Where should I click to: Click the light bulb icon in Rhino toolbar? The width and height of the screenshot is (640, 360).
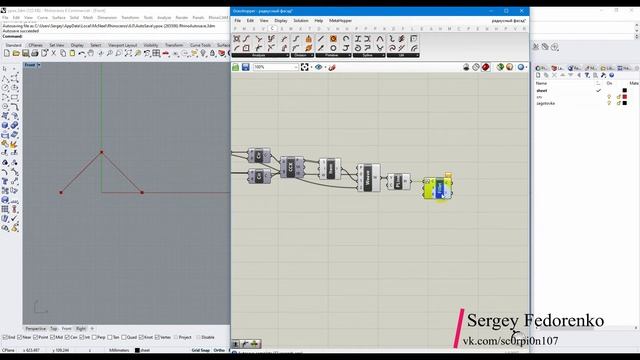[x=203, y=53]
